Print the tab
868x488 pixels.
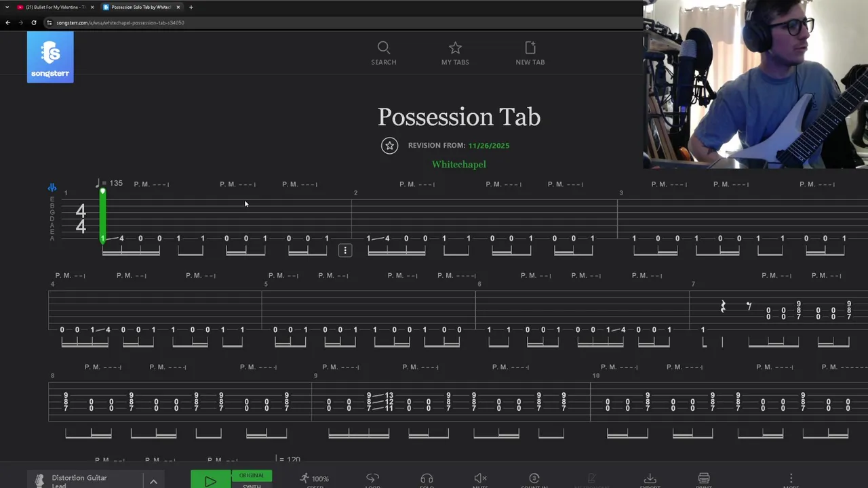click(704, 480)
